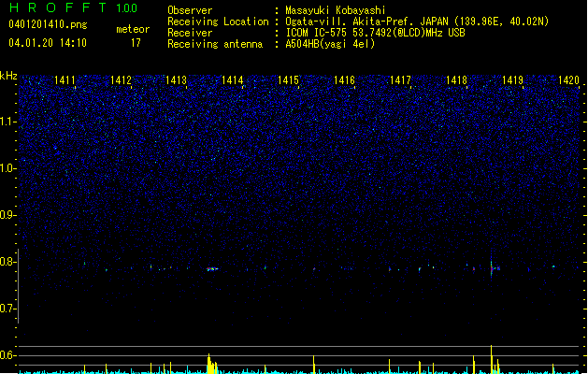
Task: Click the tallest yellow spike before 1419
Action: pyautogui.click(x=492, y=359)
